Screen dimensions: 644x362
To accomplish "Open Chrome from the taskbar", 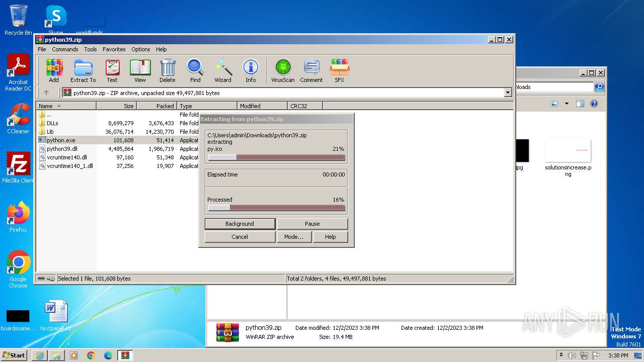I will [91, 355].
